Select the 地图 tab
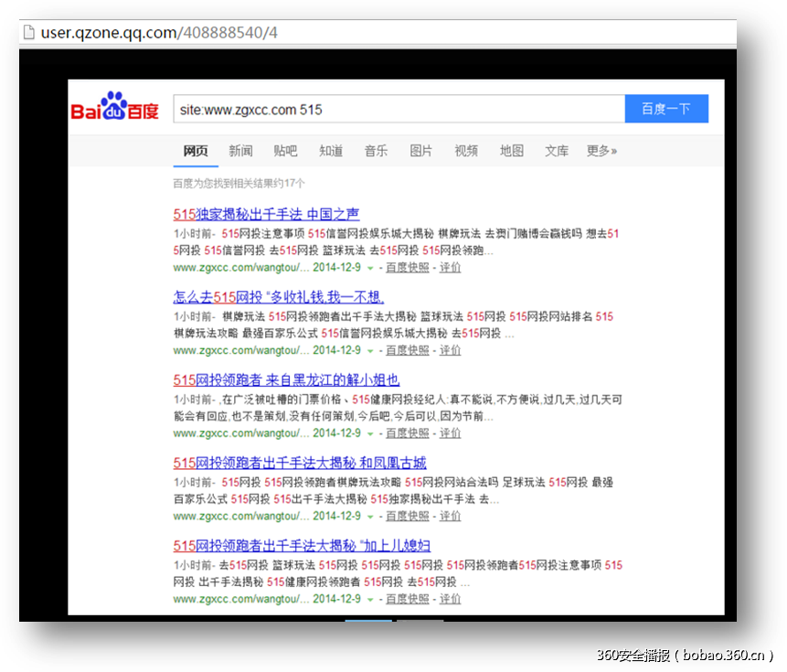Viewport: 787px width, 672px height. 510,151
